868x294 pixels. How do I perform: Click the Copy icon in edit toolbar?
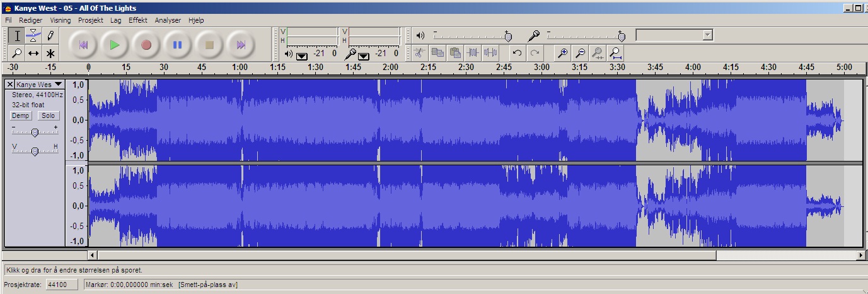click(437, 53)
